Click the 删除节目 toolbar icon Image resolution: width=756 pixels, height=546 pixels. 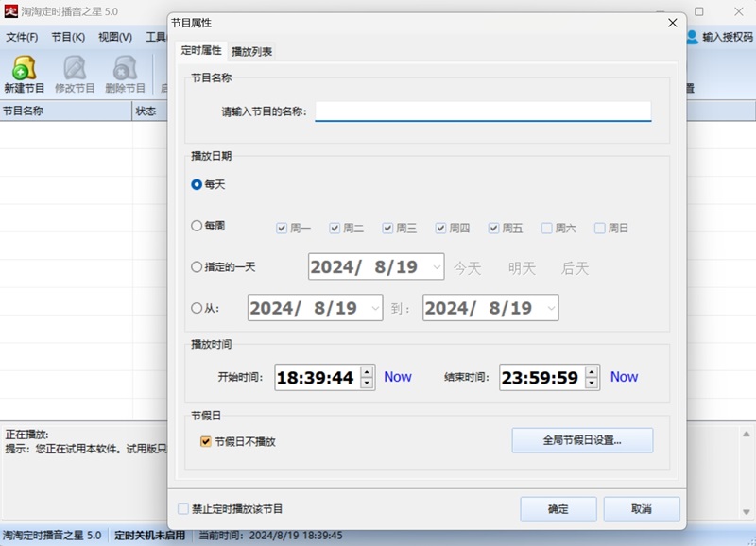coord(125,69)
